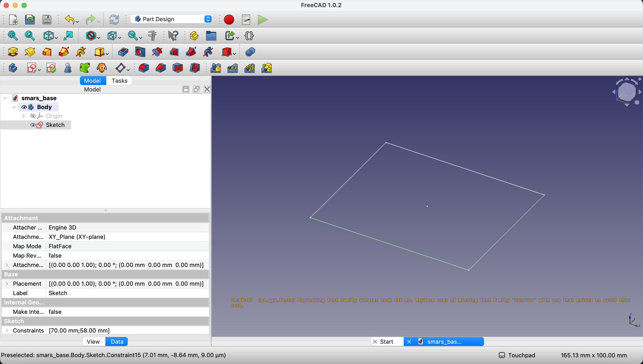Viewport: 643px width, 364px height.
Task: Click the Mirrored feature icon
Action: pyautogui.click(x=216, y=68)
